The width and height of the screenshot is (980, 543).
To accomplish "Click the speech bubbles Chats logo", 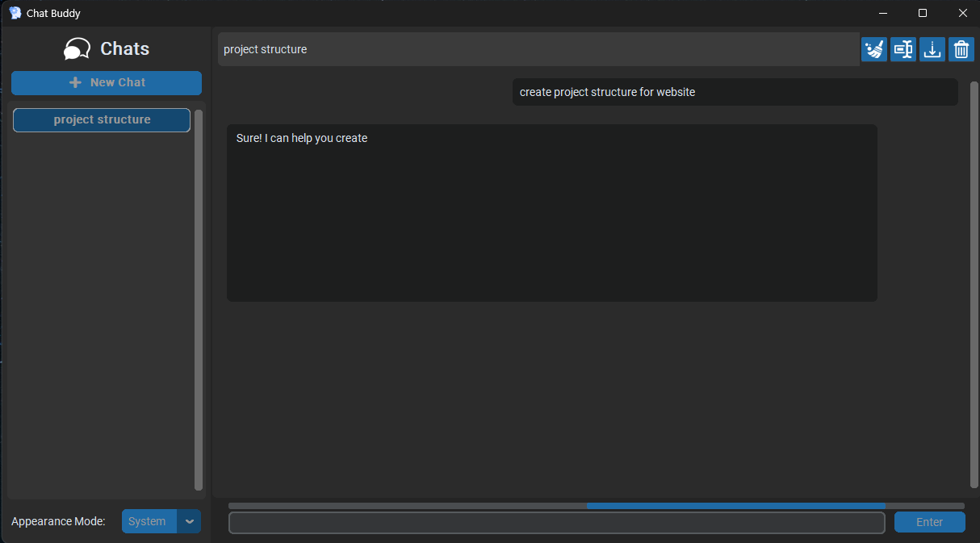I will [x=77, y=49].
